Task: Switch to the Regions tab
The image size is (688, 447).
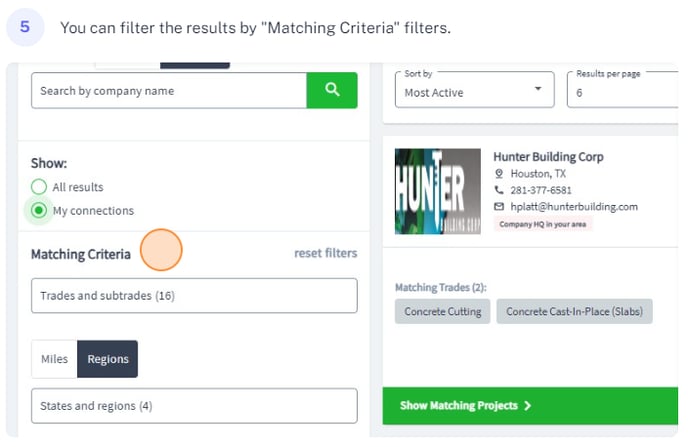Action: [108, 359]
